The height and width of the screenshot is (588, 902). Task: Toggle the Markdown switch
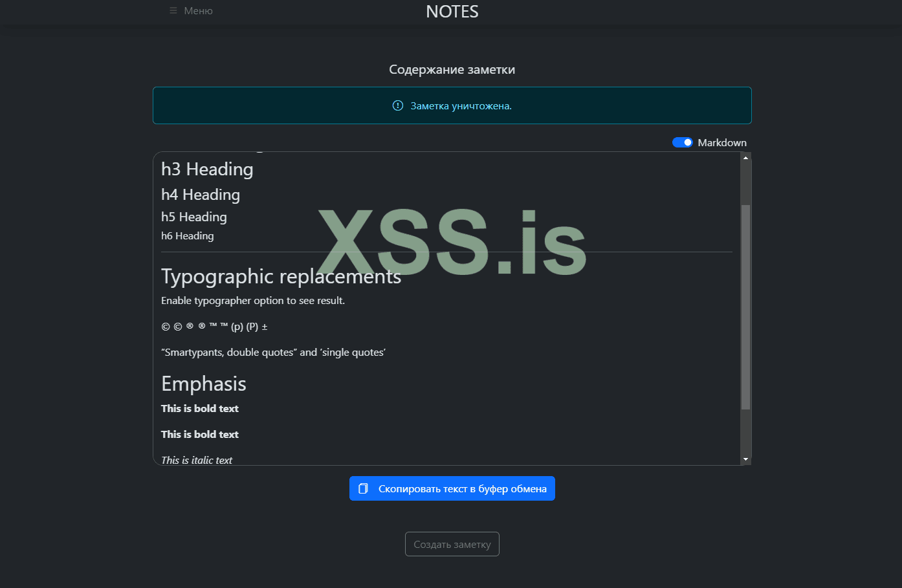682,142
